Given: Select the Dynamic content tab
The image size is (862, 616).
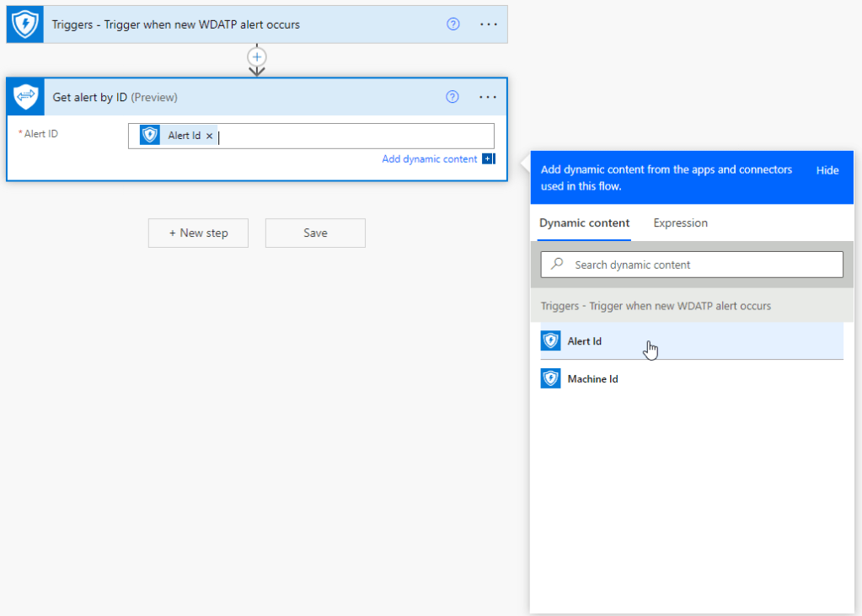Looking at the screenshot, I should point(584,223).
